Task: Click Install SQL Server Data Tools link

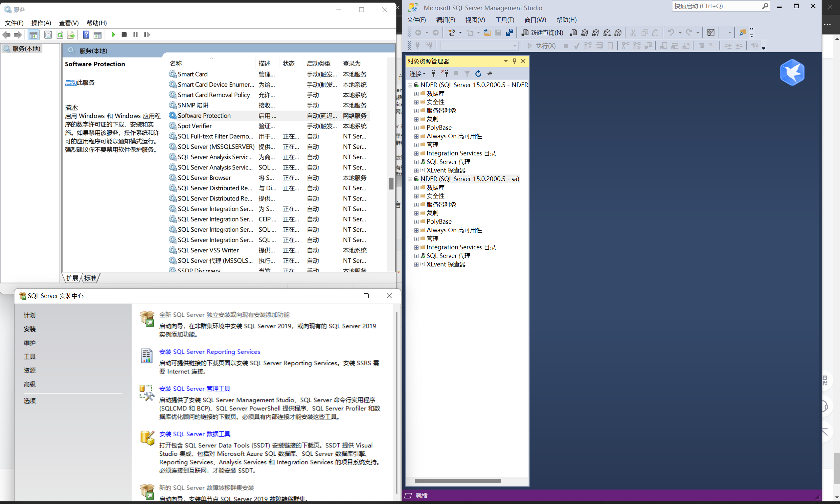Action: [194, 434]
